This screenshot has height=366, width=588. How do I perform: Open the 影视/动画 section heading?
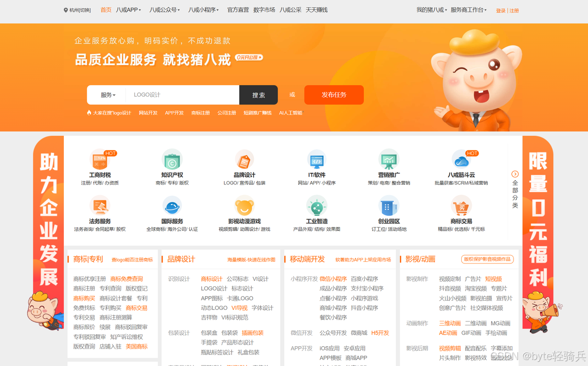(420, 259)
